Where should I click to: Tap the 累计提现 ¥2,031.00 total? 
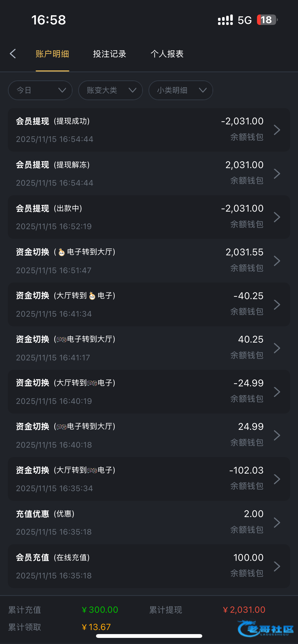pos(244,610)
